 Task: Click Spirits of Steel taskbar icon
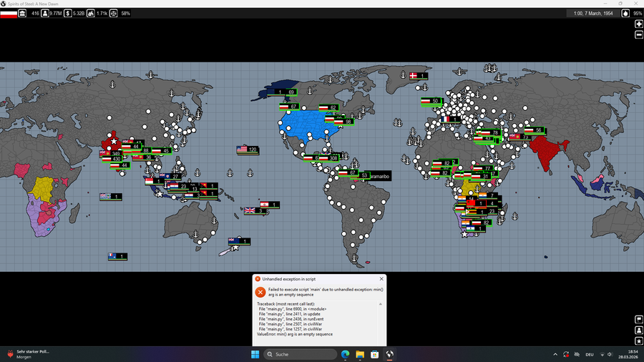coord(389,354)
